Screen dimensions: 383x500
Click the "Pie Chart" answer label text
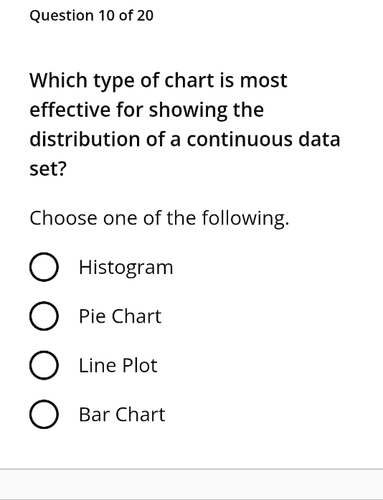pyautogui.click(x=120, y=316)
